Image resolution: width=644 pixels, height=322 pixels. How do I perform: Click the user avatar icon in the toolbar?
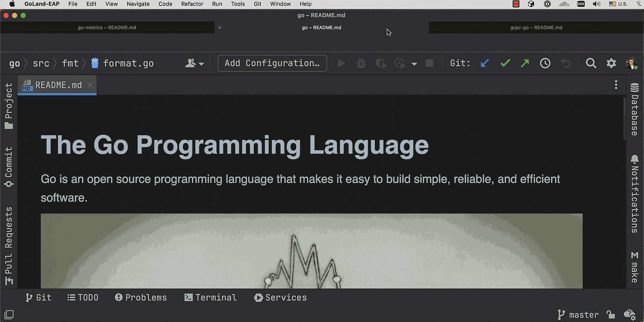[x=631, y=64]
